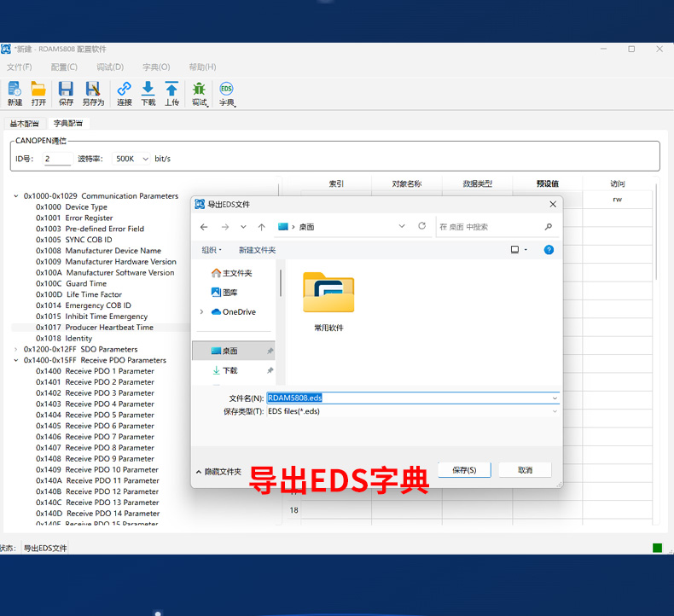Expand the OneDrive tree item

pyautogui.click(x=202, y=312)
